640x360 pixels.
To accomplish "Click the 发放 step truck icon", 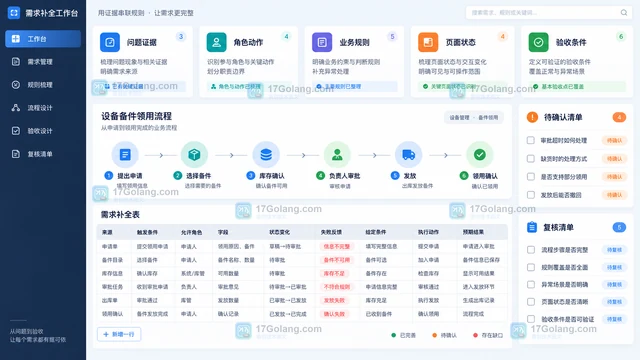I will coord(408,155).
